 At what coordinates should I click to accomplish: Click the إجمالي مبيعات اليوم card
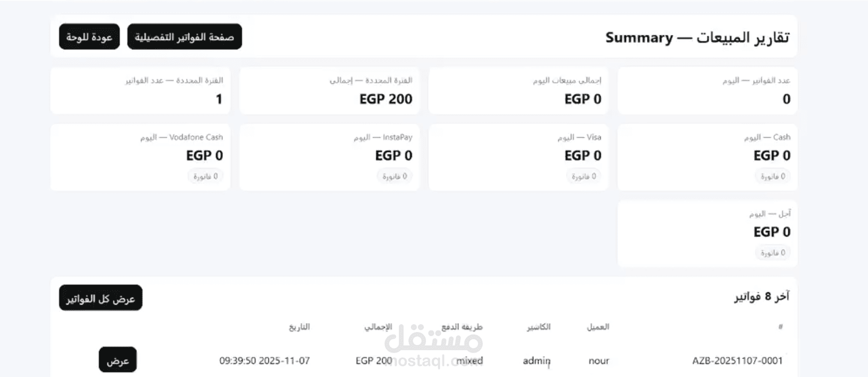[x=518, y=91]
